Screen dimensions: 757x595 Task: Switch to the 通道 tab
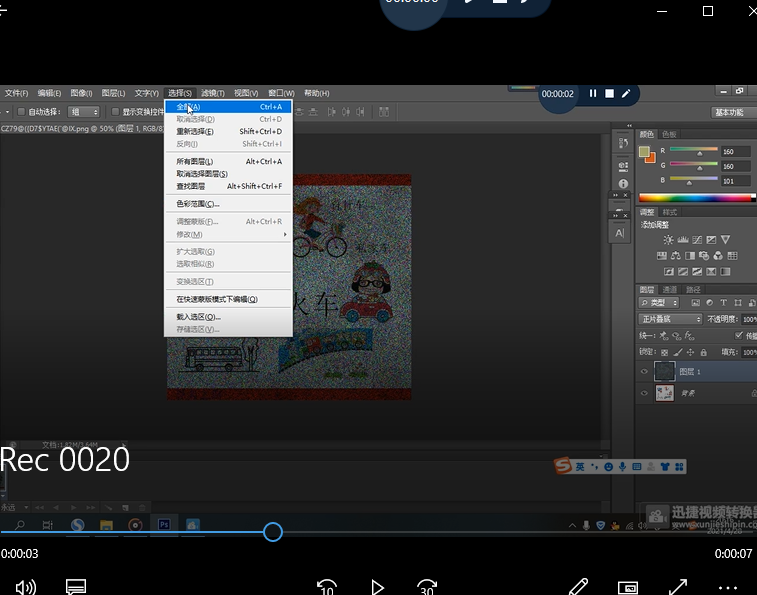[x=670, y=290]
